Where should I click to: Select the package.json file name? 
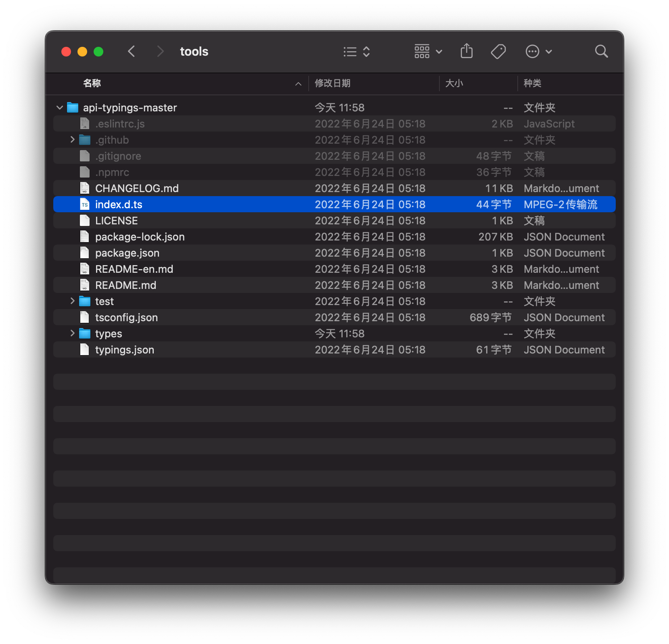pyautogui.click(x=127, y=253)
